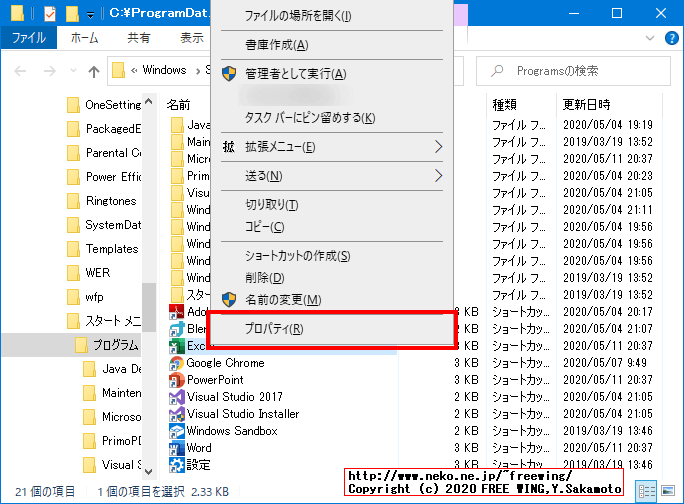Select the Visual Studio 2017 shortcut icon
This screenshot has height=504, width=684.
(x=176, y=397)
